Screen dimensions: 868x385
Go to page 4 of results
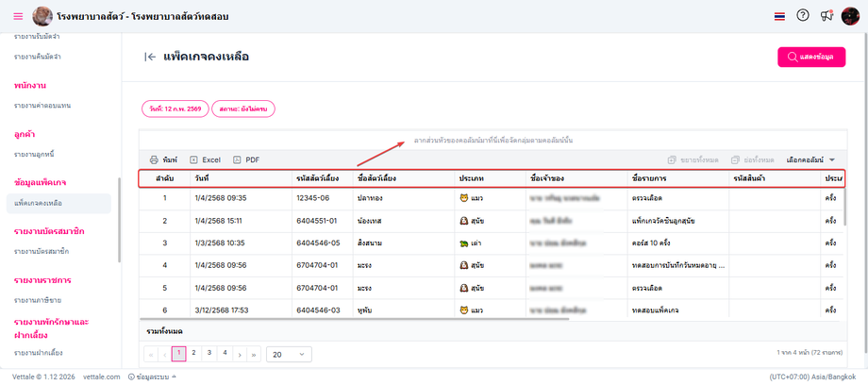coord(225,352)
